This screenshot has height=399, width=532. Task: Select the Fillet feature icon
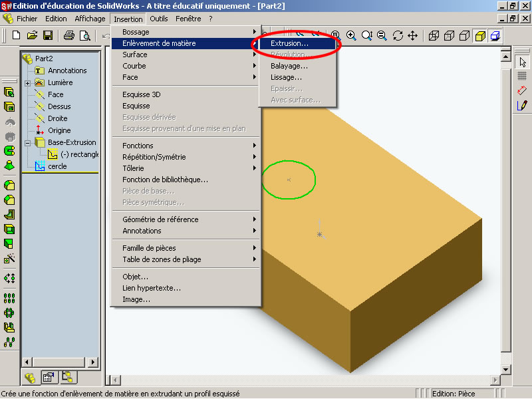point(9,186)
